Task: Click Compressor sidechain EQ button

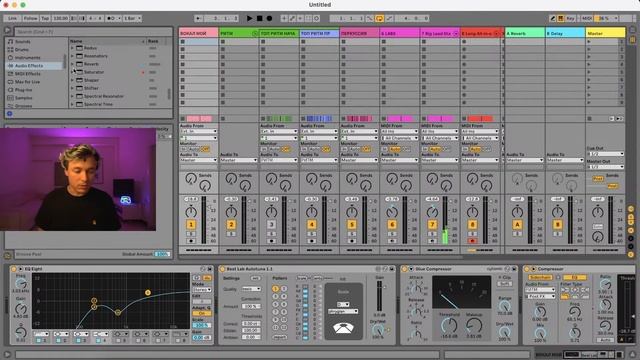Action: pyautogui.click(x=574, y=278)
